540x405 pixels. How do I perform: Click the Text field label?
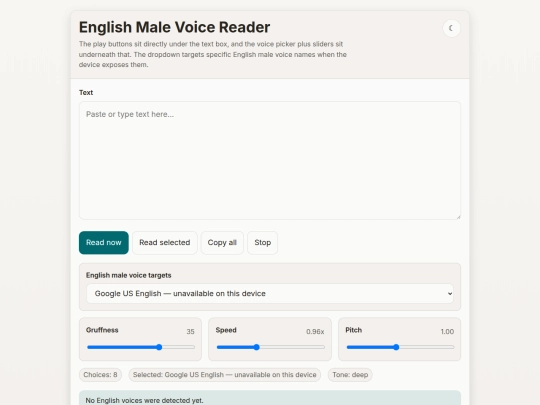86,93
